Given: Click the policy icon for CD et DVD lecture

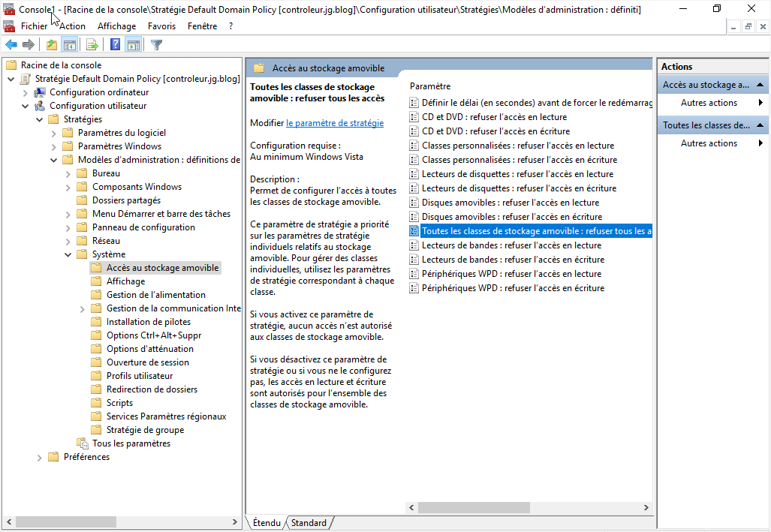Looking at the screenshot, I should click(x=414, y=117).
